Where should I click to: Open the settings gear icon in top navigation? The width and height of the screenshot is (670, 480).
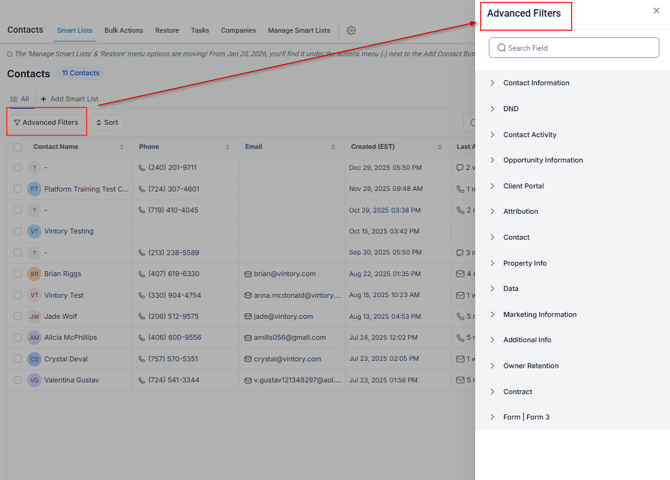point(351,31)
